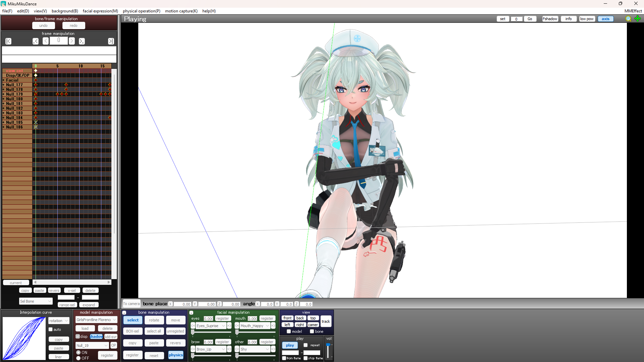
Task: Click the play button
Action: tap(290, 345)
